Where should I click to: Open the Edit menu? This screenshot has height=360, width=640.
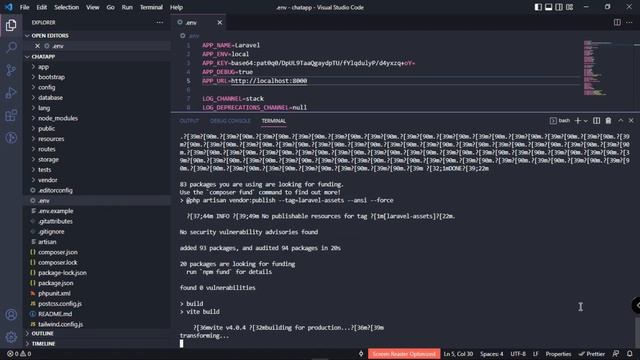pyautogui.click(x=42, y=7)
